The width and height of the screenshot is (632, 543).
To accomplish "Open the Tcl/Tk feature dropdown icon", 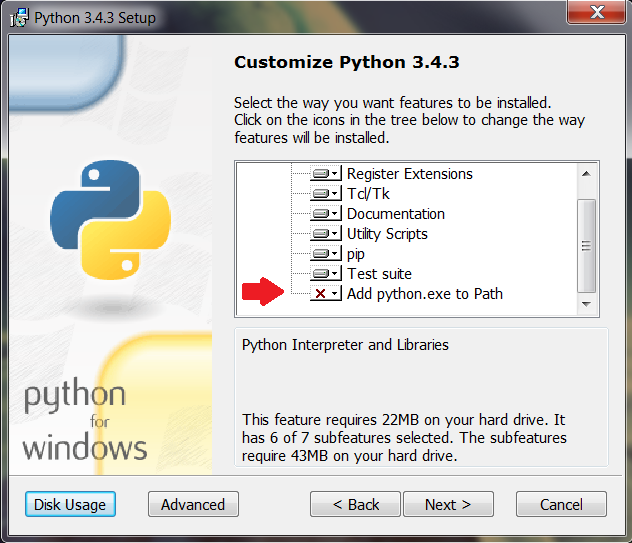I will [x=326, y=193].
